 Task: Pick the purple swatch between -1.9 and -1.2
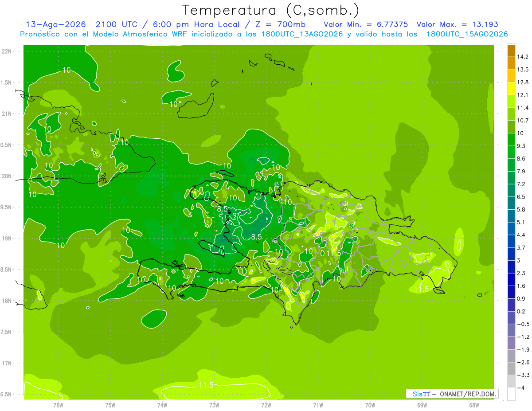(x=511, y=343)
